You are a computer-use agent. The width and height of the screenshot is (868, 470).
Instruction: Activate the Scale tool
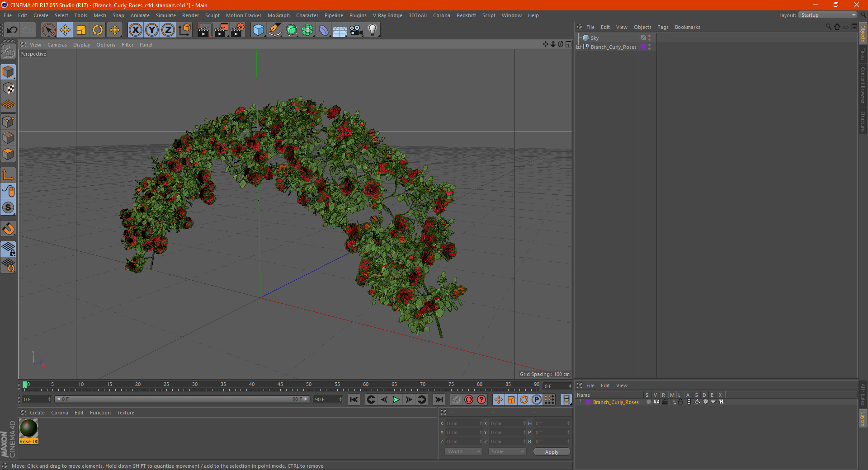(81, 30)
